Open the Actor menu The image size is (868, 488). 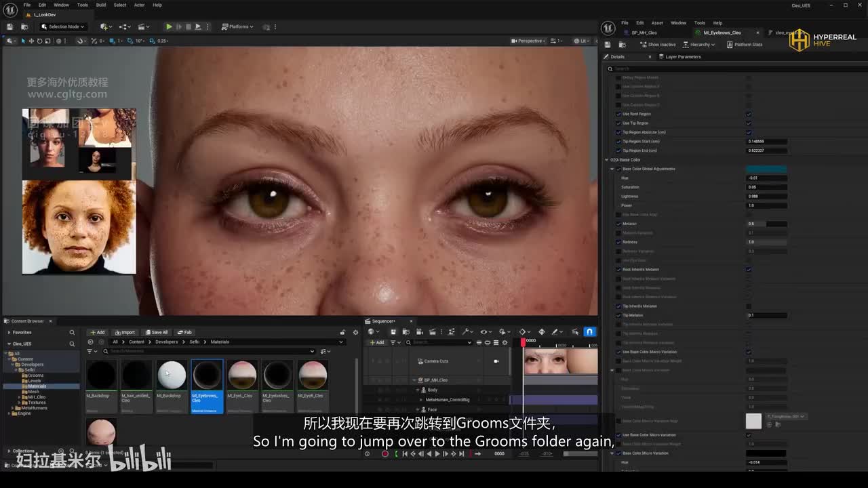pyautogui.click(x=139, y=5)
